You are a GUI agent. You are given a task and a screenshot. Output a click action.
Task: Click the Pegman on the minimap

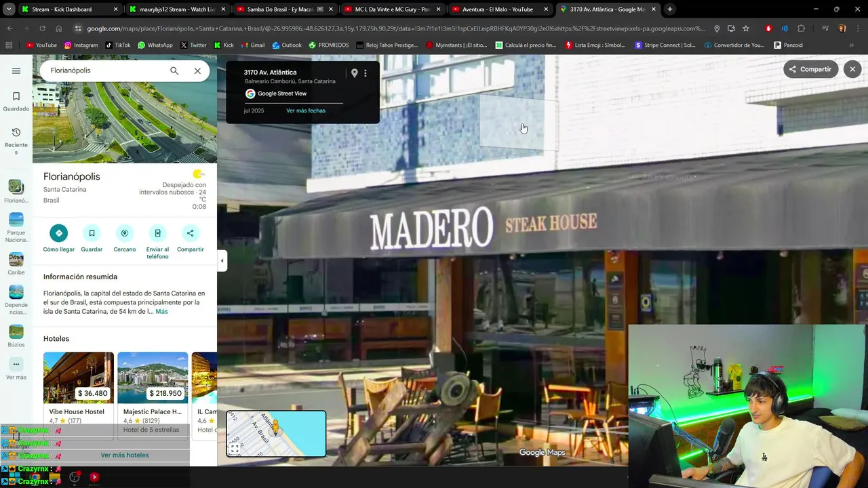(275, 428)
